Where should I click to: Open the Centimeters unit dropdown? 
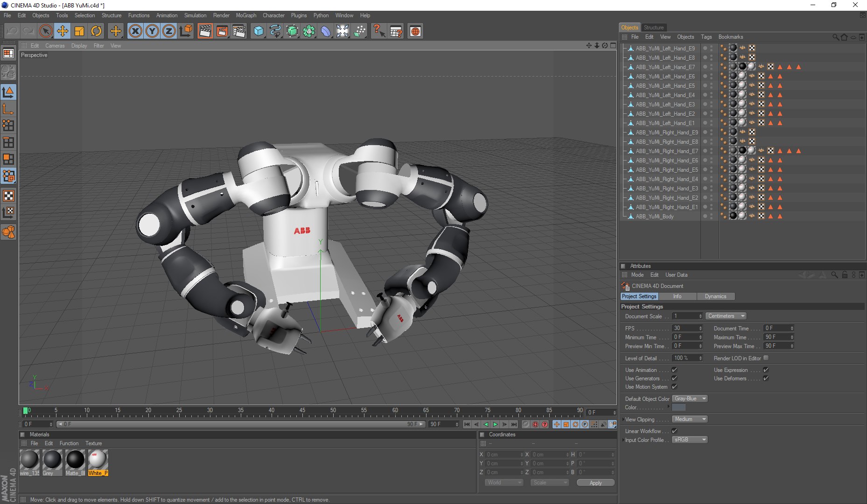[x=726, y=316]
